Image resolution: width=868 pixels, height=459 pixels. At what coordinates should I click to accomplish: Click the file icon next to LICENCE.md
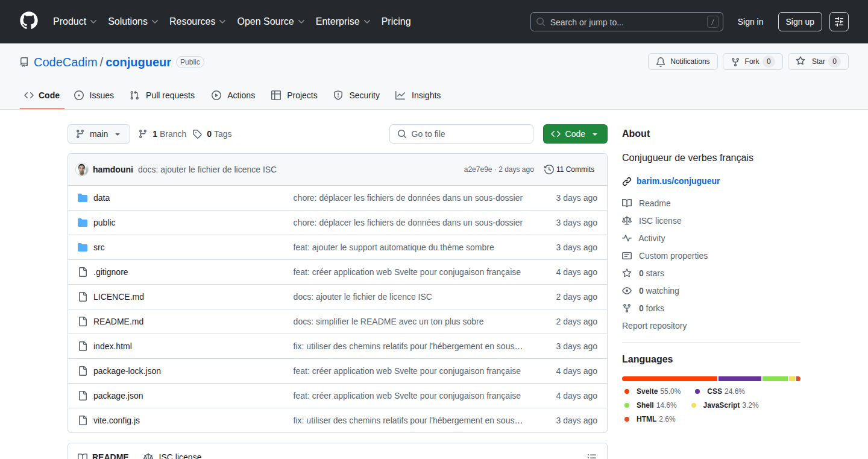click(83, 297)
